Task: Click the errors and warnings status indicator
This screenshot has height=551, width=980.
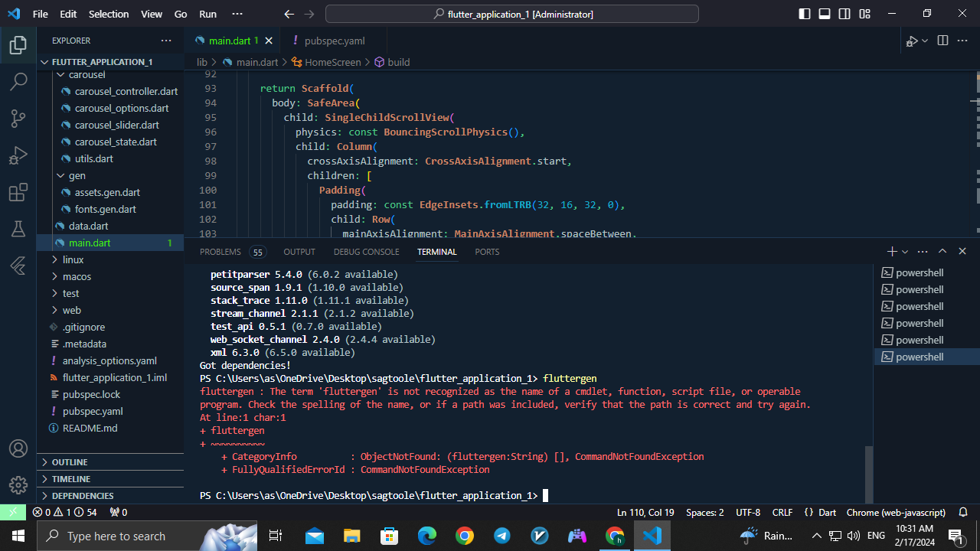Action: (x=64, y=512)
